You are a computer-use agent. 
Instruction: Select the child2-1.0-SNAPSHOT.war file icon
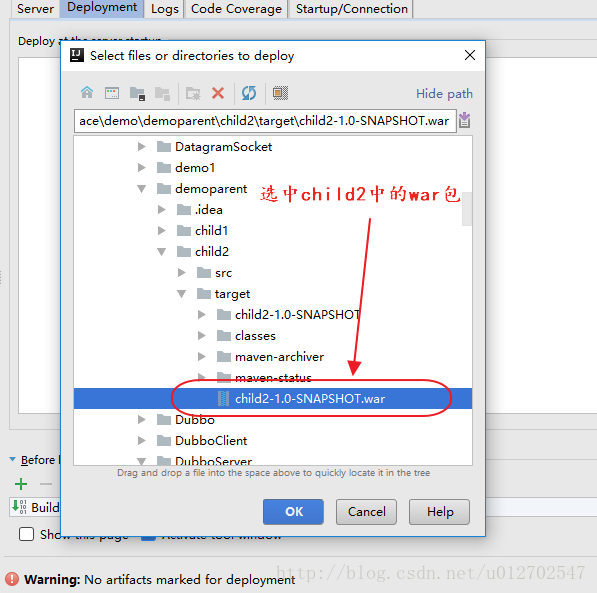(223, 398)
